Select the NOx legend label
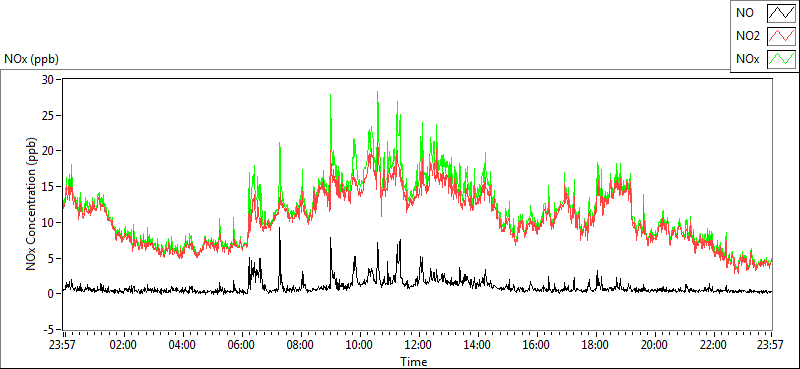Image resolution: width=800 pixels, height=369 pixels. click(748, 59)
